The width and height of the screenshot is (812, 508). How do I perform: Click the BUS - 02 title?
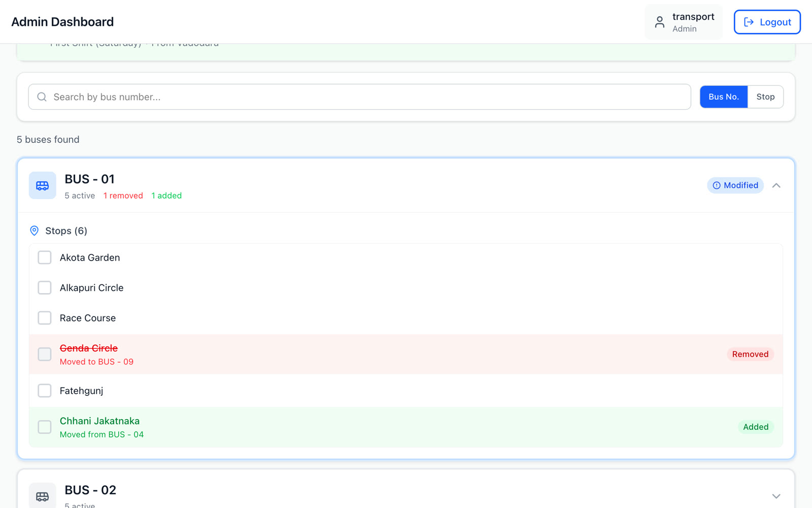click(90, 490)
